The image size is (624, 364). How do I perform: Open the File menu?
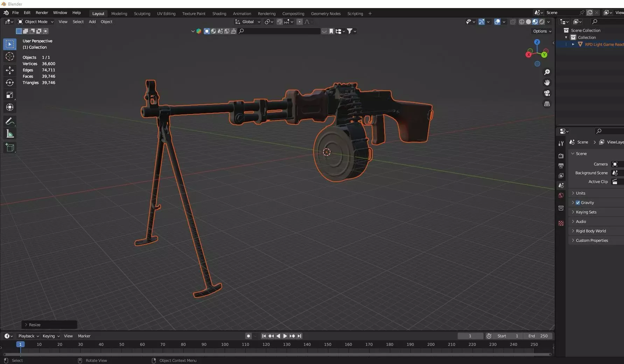tap(15, 13)
